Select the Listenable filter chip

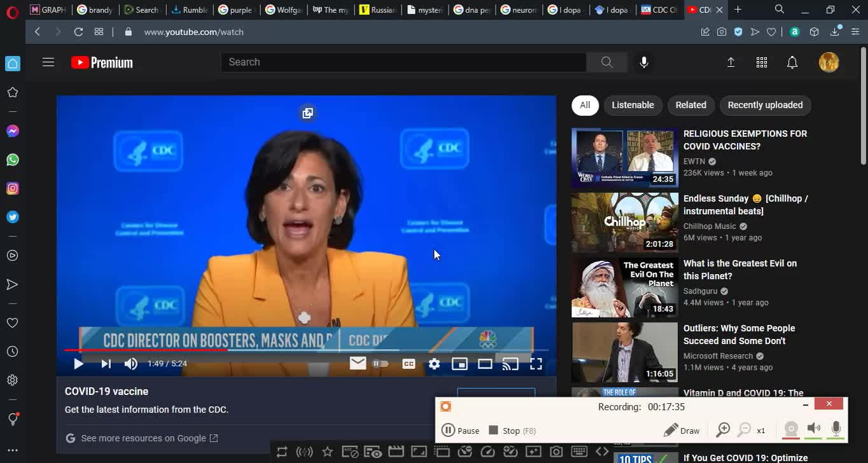tap(633, 105)
